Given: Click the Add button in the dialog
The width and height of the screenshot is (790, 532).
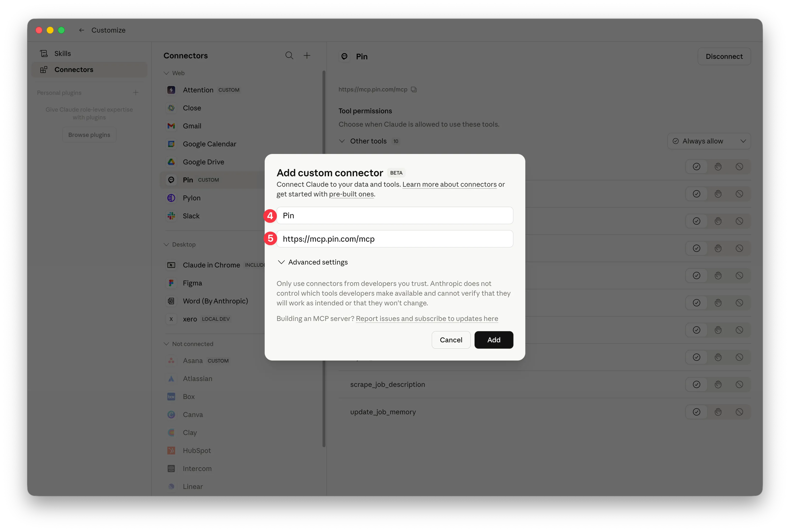Looking at the screenshot, I should 494,340.
